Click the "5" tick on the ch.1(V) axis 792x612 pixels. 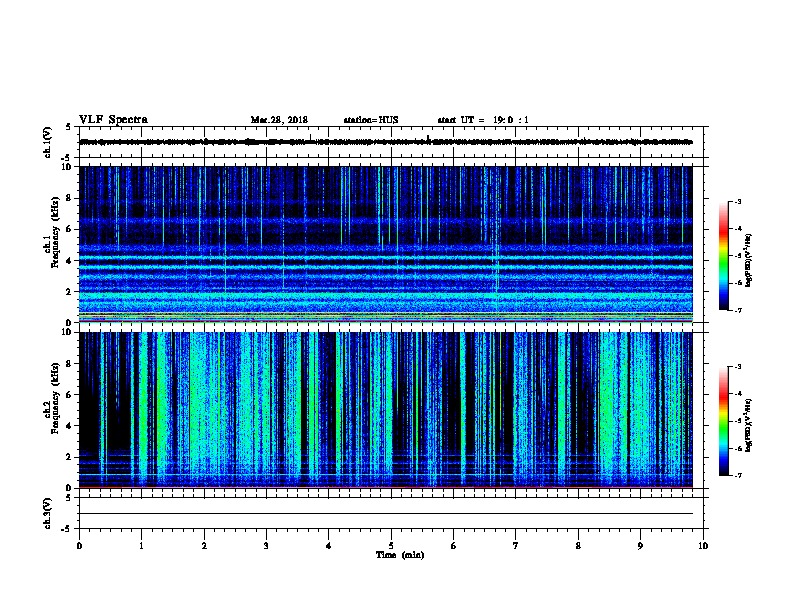pos(68,127)
